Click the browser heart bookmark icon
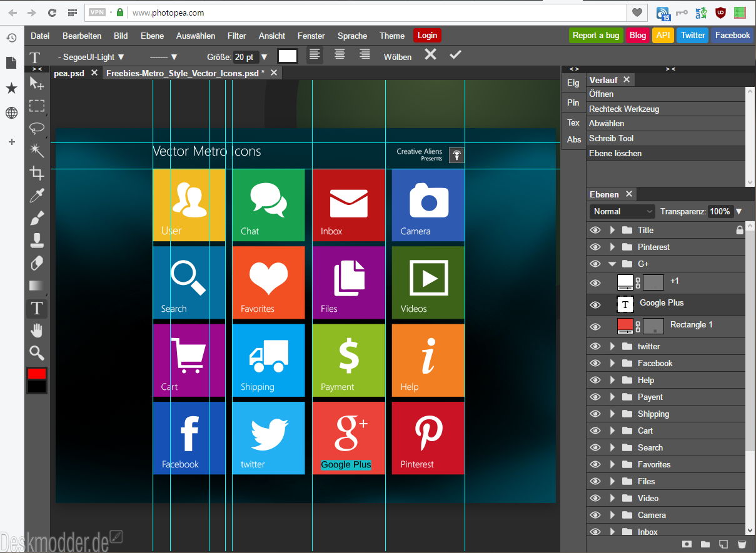The image size is (756, 553). click(x=637, y=12)
